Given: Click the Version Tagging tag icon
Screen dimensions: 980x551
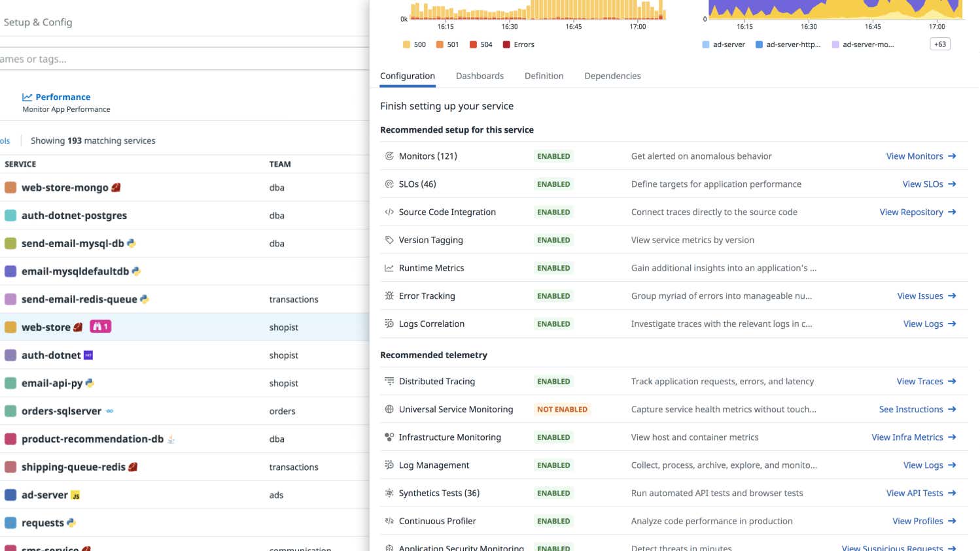Looking at the screenshot, I should (389, 241).
